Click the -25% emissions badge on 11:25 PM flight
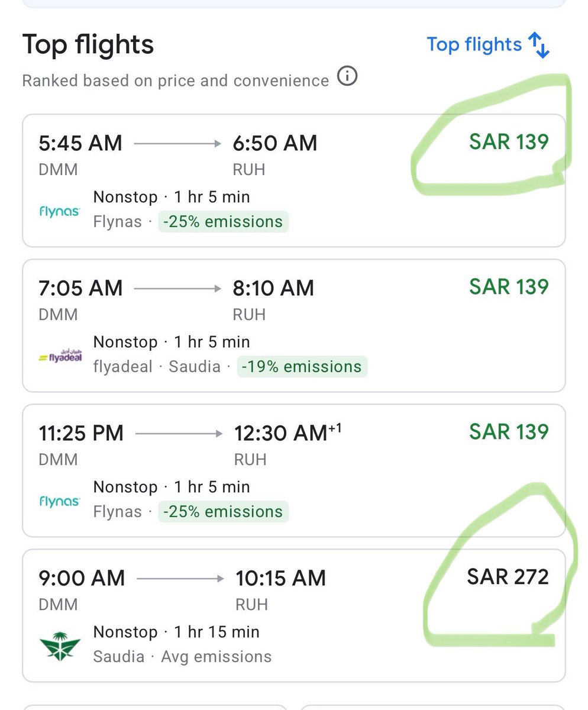Screen dimensions: 588x710 pos(223,512)
